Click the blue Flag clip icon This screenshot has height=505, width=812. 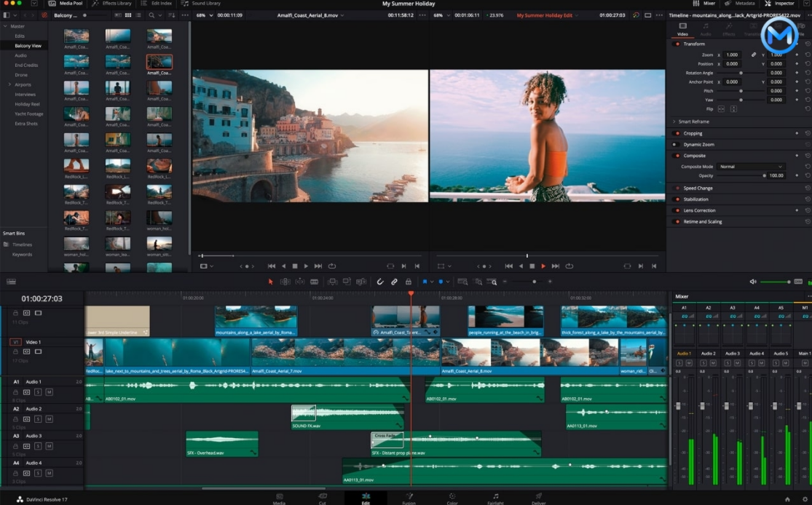coord(425,282)
